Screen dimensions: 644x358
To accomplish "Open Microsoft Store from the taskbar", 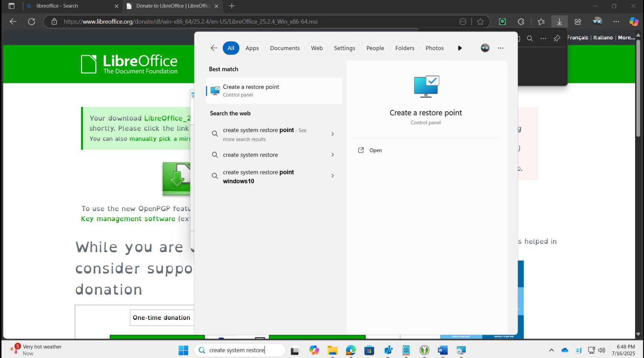I will click(x=369, y=350).
